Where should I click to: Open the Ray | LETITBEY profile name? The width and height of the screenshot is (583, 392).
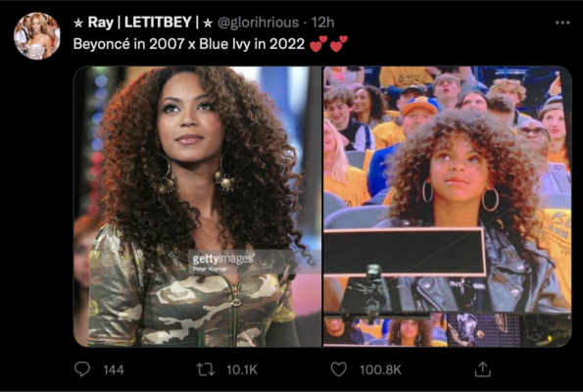143,23
